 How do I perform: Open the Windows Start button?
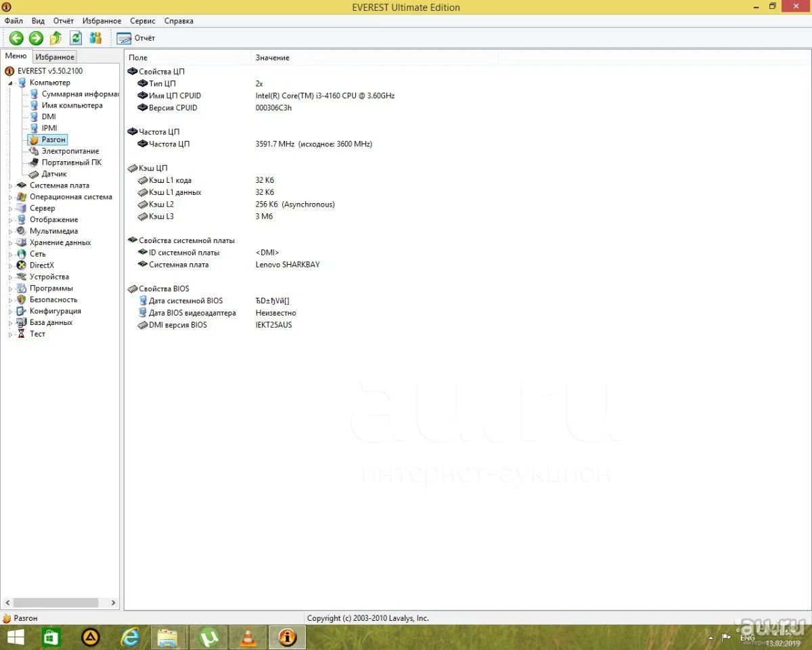(x=16, y=637)
